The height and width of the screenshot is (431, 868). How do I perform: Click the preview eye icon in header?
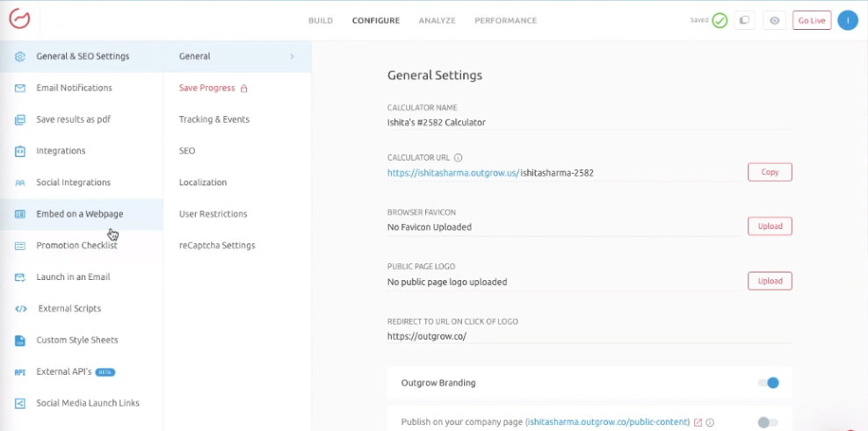(x=774, y=20)
